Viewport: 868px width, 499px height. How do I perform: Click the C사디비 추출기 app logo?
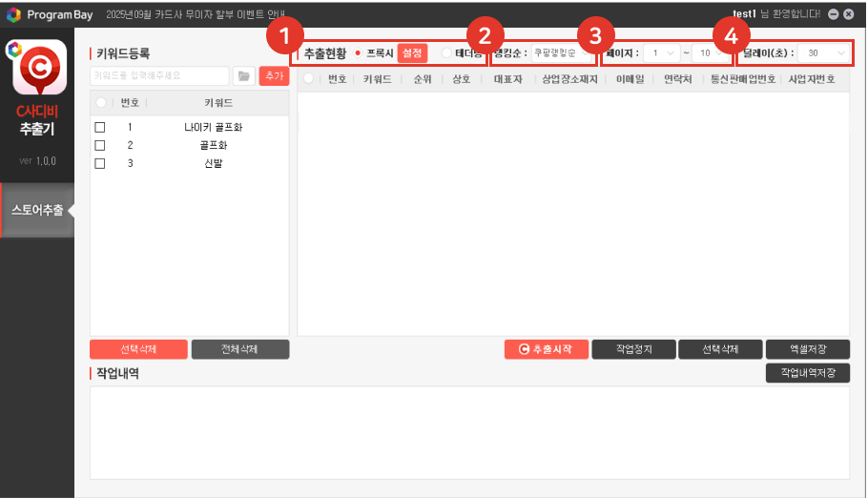coord(37,69)
